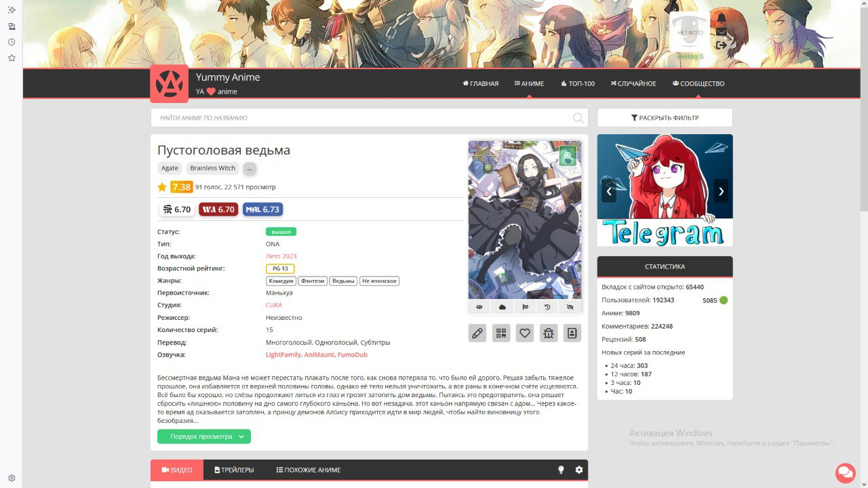Click the Лето 2023 season link

pyautogui.click(x=281, y=256)
